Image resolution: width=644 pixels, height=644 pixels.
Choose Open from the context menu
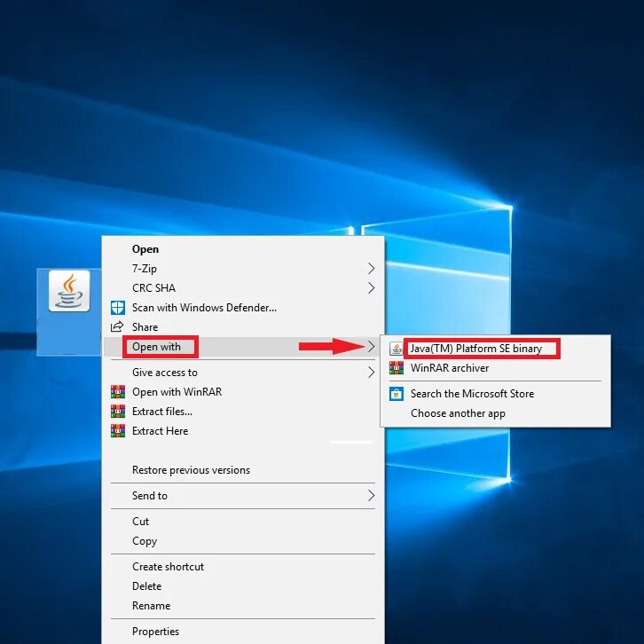click(x=243, y=249)
